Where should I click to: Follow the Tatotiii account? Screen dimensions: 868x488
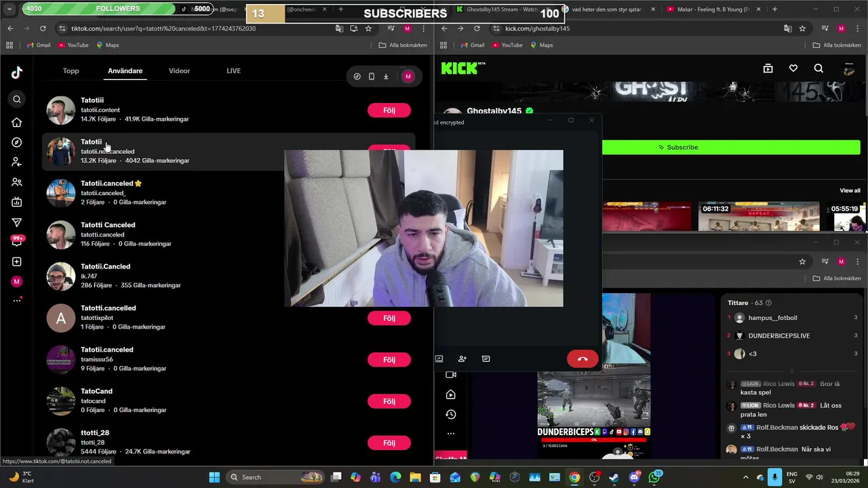(x=389, y=110)
